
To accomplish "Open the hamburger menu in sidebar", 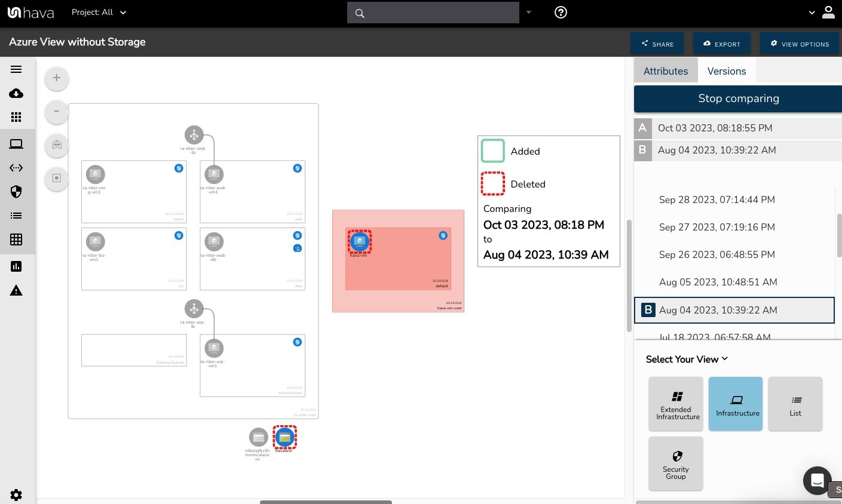I will [16, 69].
